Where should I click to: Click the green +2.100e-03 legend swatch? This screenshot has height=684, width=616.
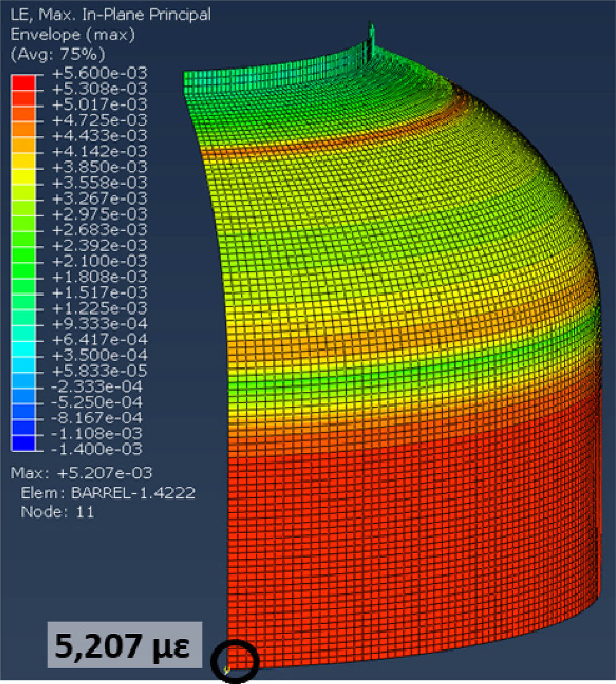23,254
